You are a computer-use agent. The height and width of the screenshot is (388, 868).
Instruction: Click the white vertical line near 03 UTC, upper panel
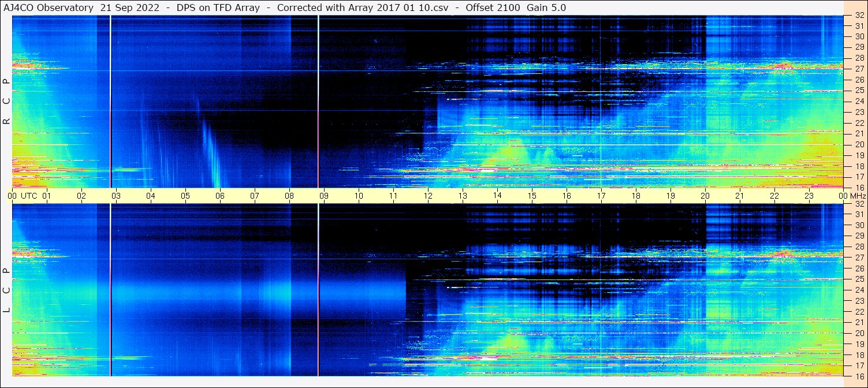110,102
